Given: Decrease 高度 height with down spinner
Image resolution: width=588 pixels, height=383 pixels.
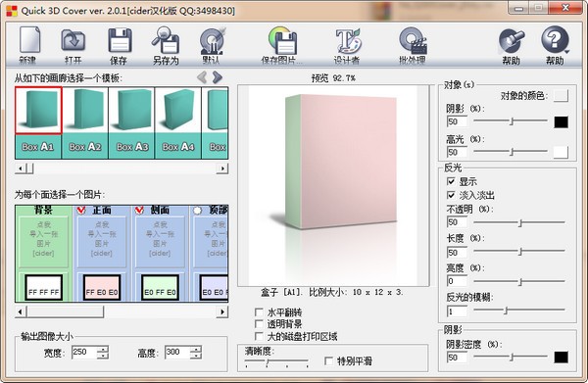Looking at the screenshot, I should point(196,356).
